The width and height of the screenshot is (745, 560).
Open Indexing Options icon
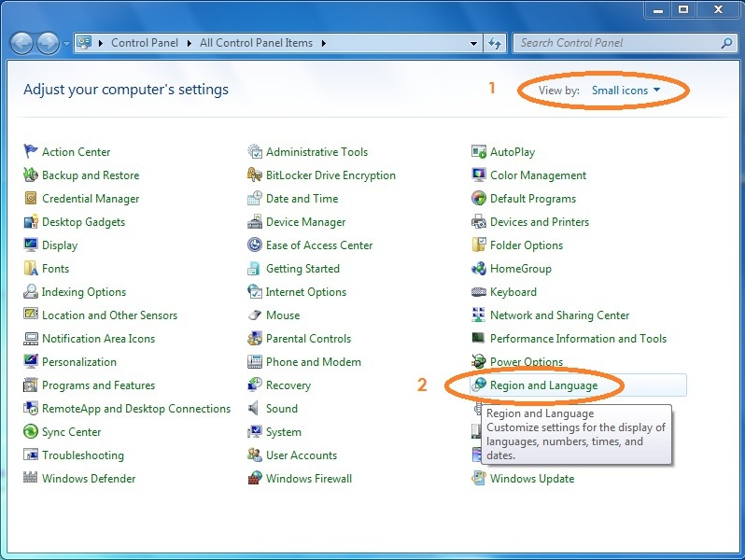31,291
